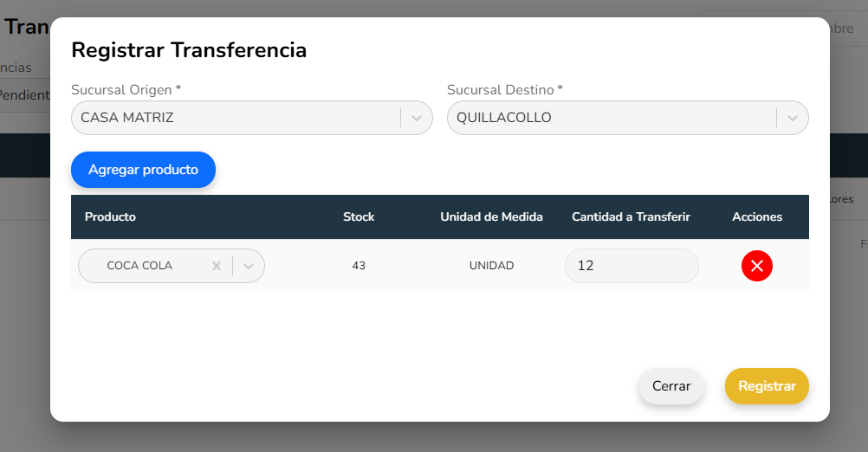Open the Sucursal Destino dropdown arrow
868x452 pixels.
(793, 118)
